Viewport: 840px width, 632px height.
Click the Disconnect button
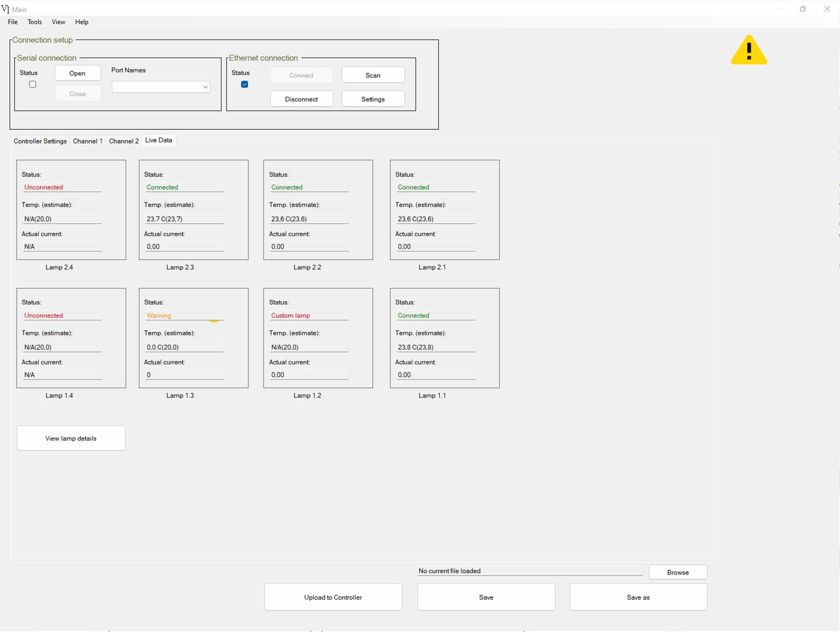[302, 99]
